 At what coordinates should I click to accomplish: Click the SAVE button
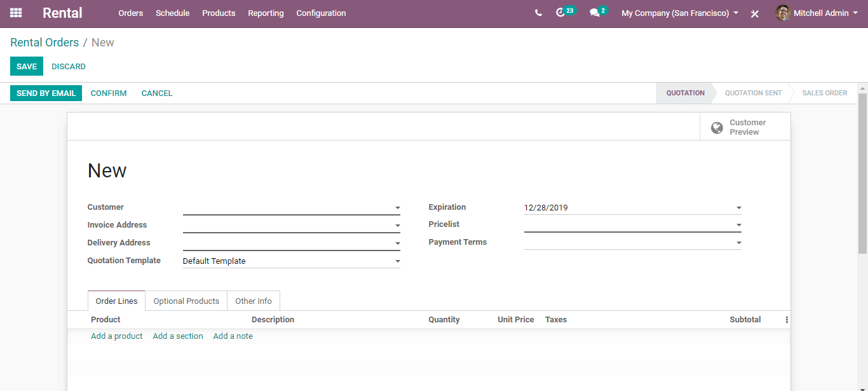tap(27, 66)
